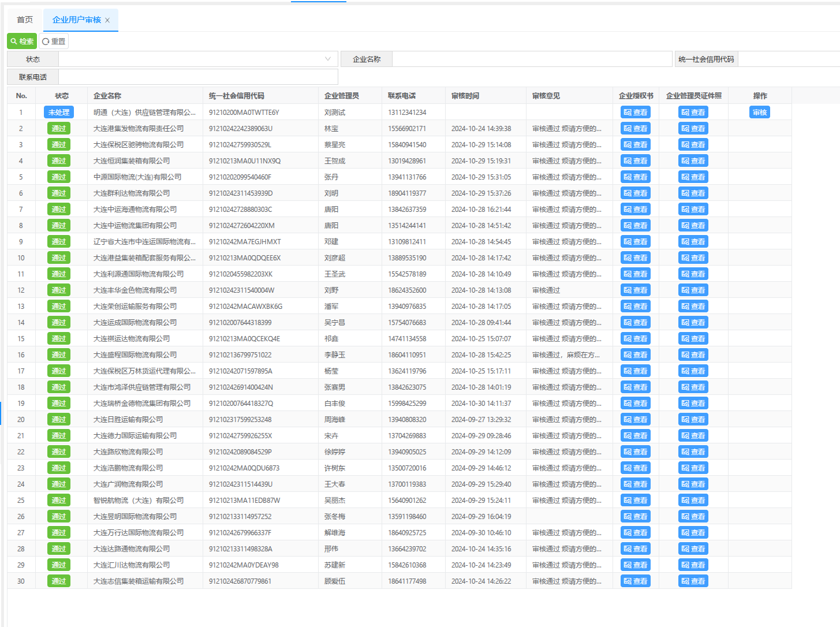View 管理员证件照 for 大连志信集装箱运输有限公司
840x627 pixels.
[x=693, y=581]
